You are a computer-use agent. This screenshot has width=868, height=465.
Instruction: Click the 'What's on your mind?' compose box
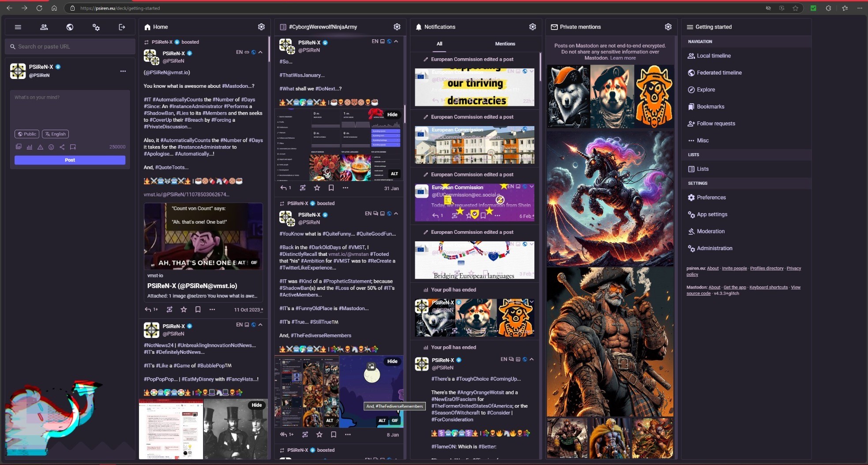70,109
